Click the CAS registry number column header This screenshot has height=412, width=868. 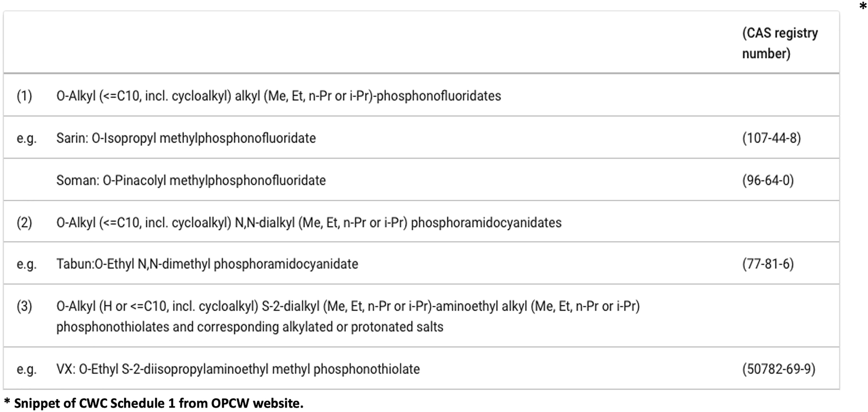coord(780,43)
